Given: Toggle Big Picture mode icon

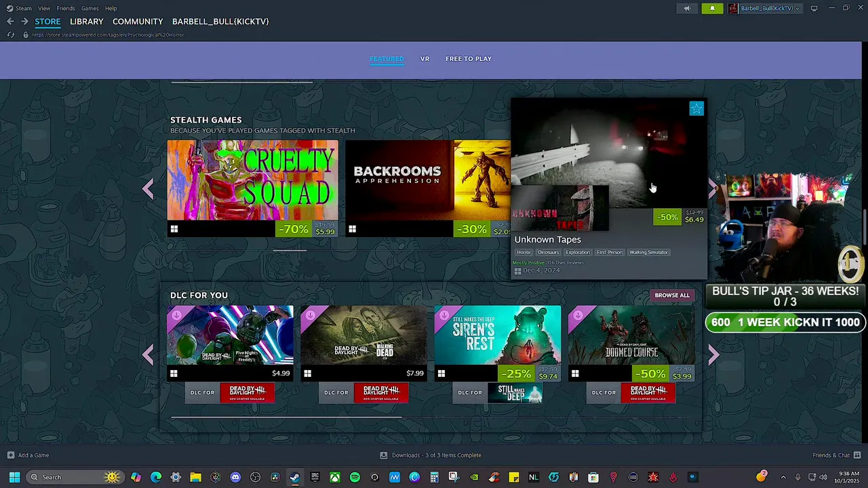Looking at the screenshot, I should point(814,8).
